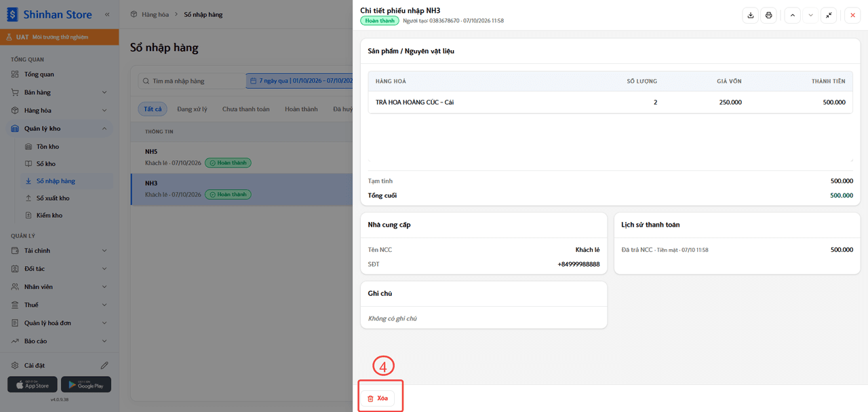The image size is (868, 412).
Task: Click the Shinhan Store logo
Action: pyautogui.click(x=48, y=14)
